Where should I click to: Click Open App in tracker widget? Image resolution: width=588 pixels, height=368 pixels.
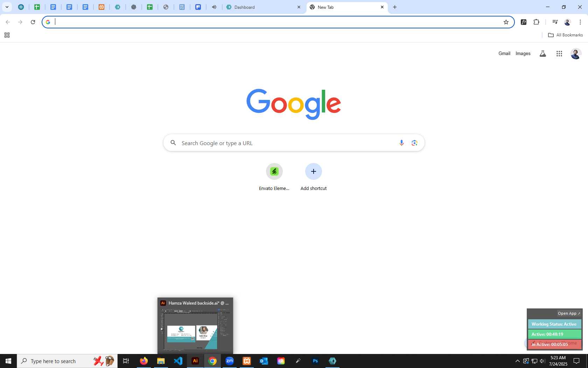click(x=569, y=314)
